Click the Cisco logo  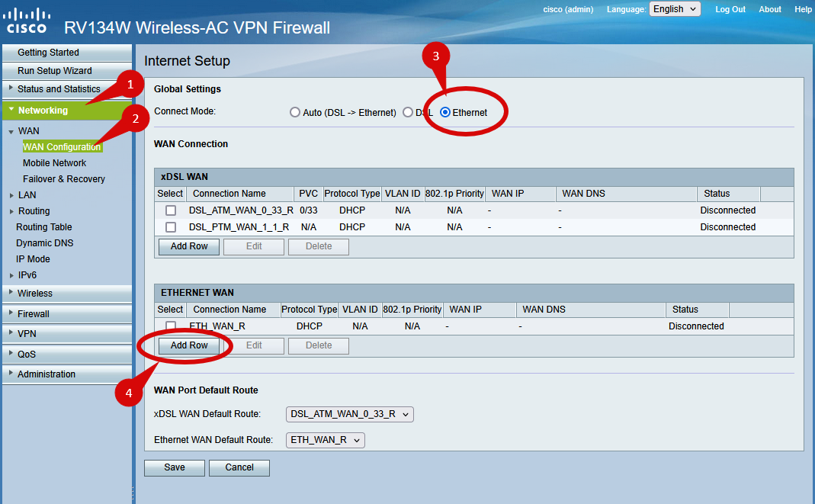tap(27, 21)
